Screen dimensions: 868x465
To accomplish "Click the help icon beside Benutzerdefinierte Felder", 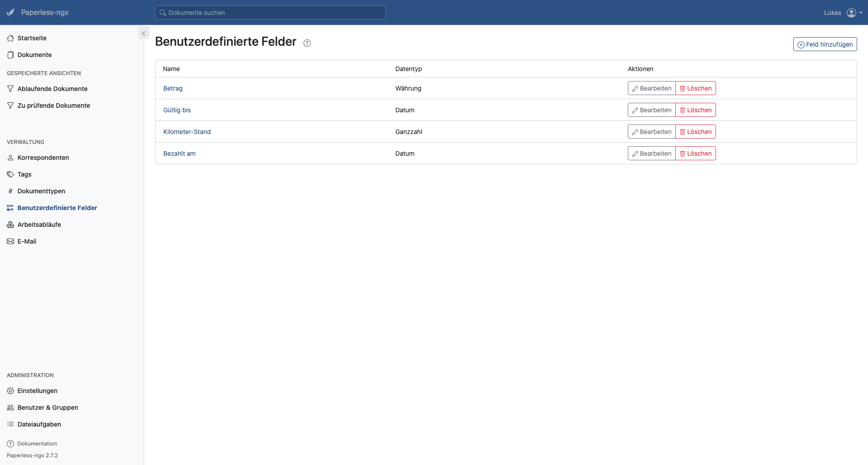I will click(307, 43).
